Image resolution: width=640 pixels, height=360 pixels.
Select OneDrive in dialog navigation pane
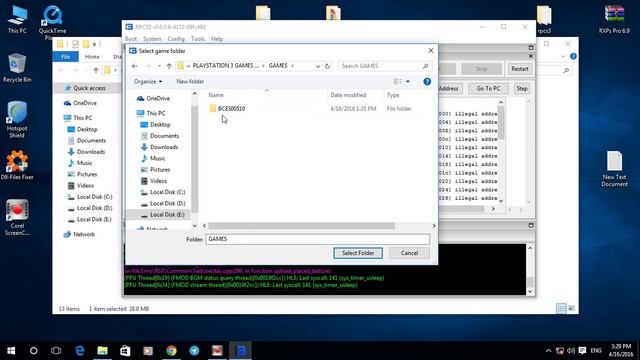point(158,98)
